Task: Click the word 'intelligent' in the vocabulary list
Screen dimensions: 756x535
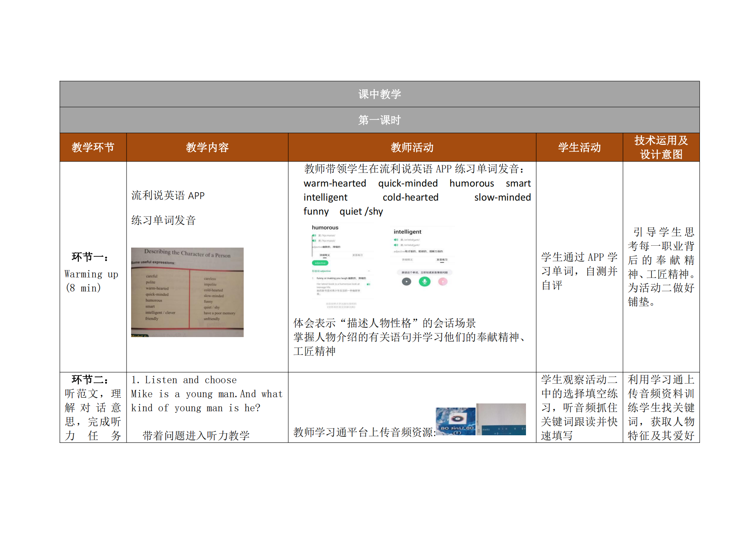Action: pos(326,198)
